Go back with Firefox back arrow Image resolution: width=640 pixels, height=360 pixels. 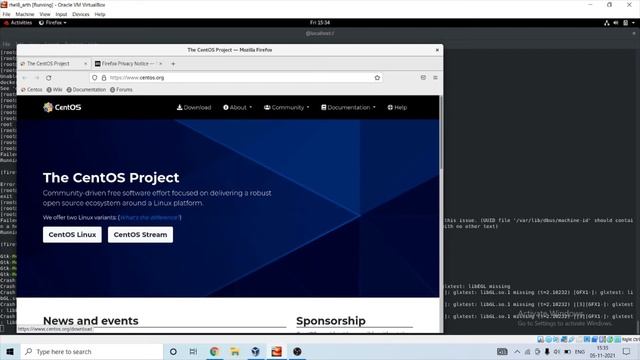tap(24, 78)
